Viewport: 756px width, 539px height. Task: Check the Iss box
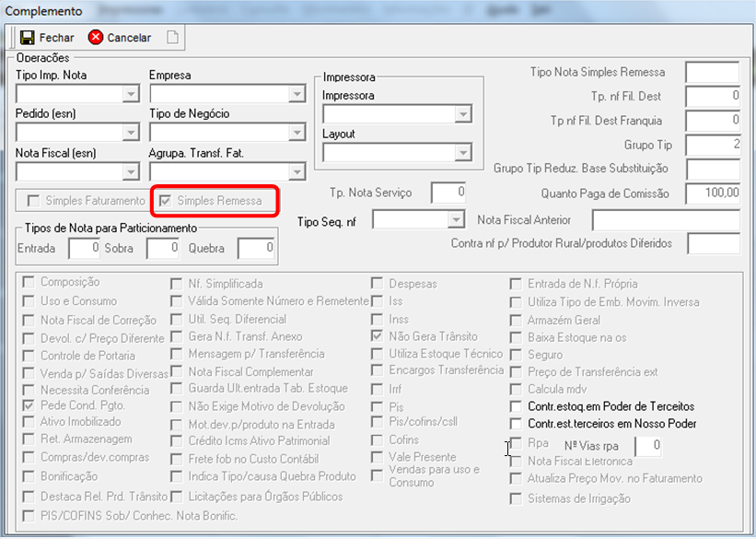pyautogui.click(x=377, y=301)
